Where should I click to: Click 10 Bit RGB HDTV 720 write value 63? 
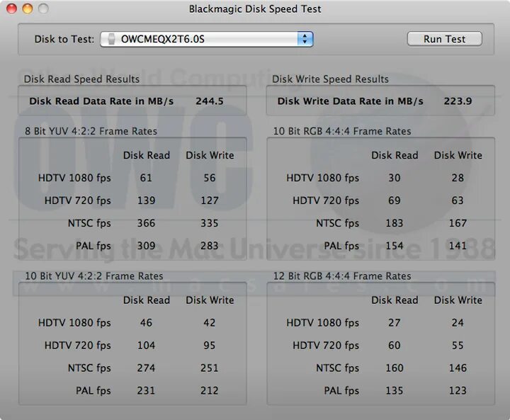click(458, 200)
